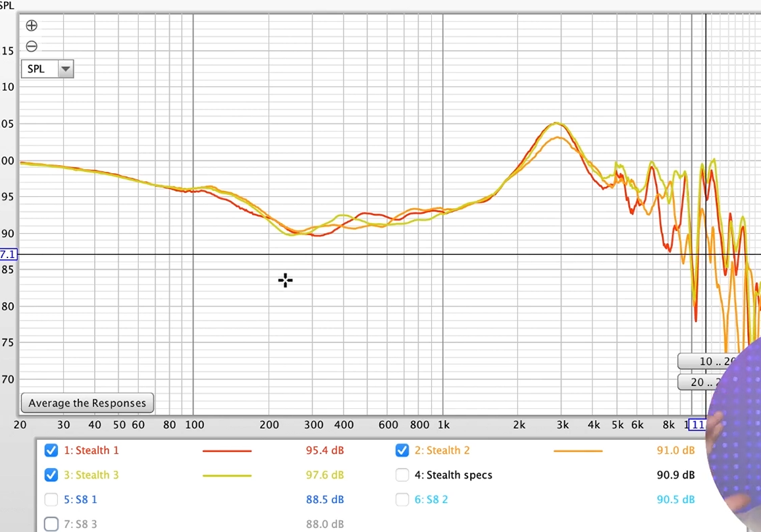The width and height of the screenshot is (761, 532).
Task: Click the cursor SPL readout box showing 7.1
Action: coord(9,254)
